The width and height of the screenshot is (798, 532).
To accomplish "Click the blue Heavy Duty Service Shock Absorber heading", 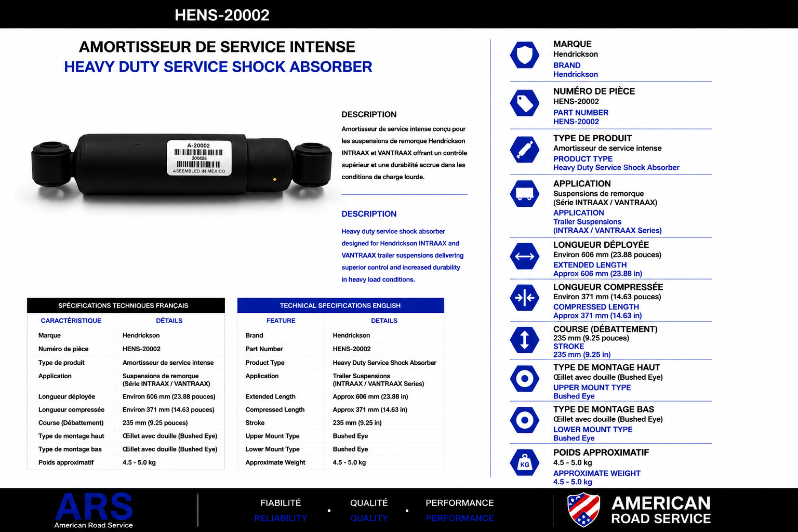I will (218, 67).
